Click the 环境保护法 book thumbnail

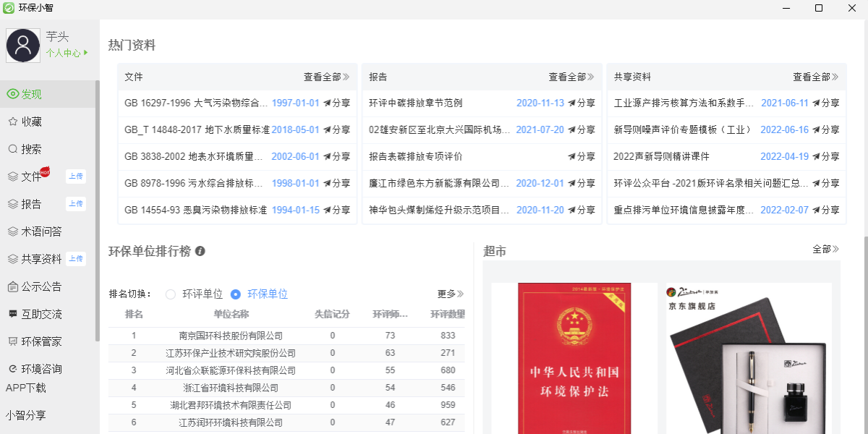[x=574, y=358]
